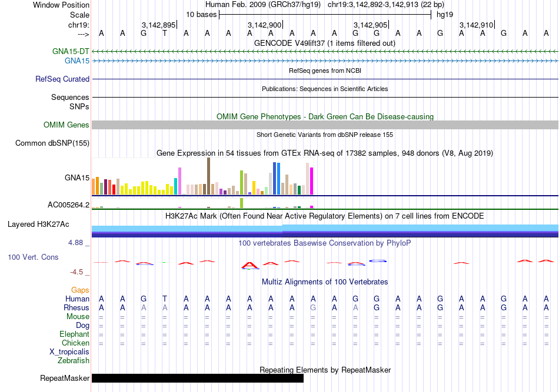This screenshot has width=559, height=392.
Task: Click the T base in top sequence row
Action: tap(165, 33)
